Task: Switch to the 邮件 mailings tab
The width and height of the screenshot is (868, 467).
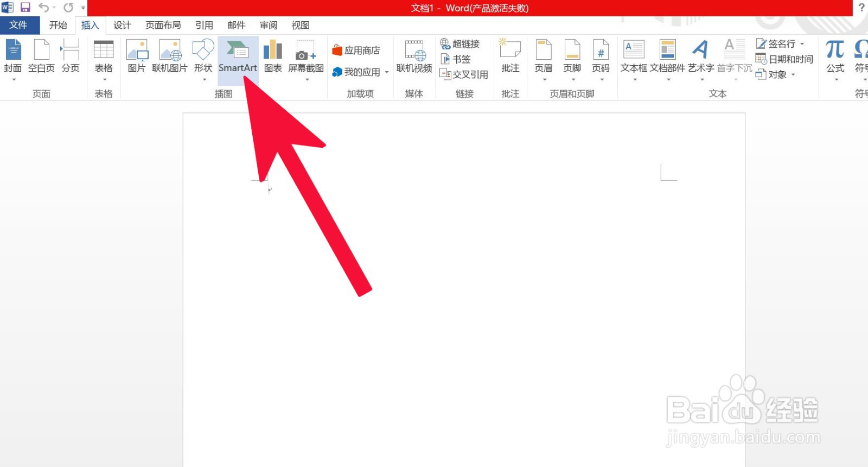Action: (237, 25)
